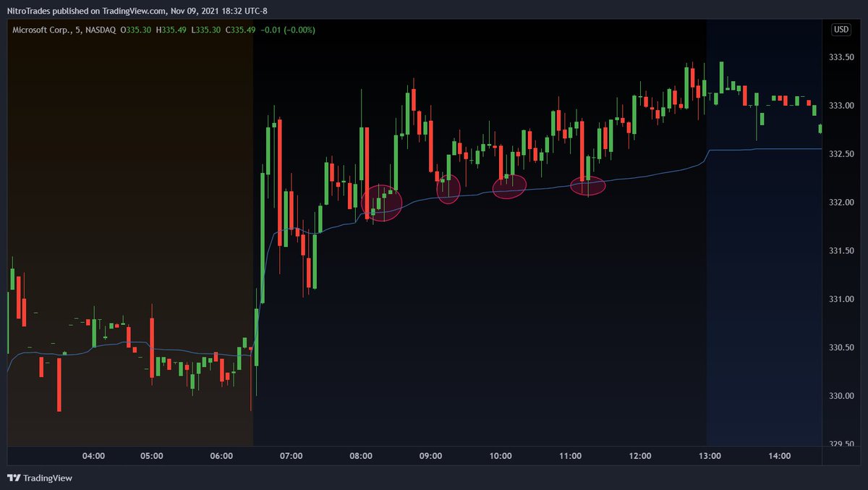
Task: Click the 332.00 price axis label
Action: click(842, 203)
